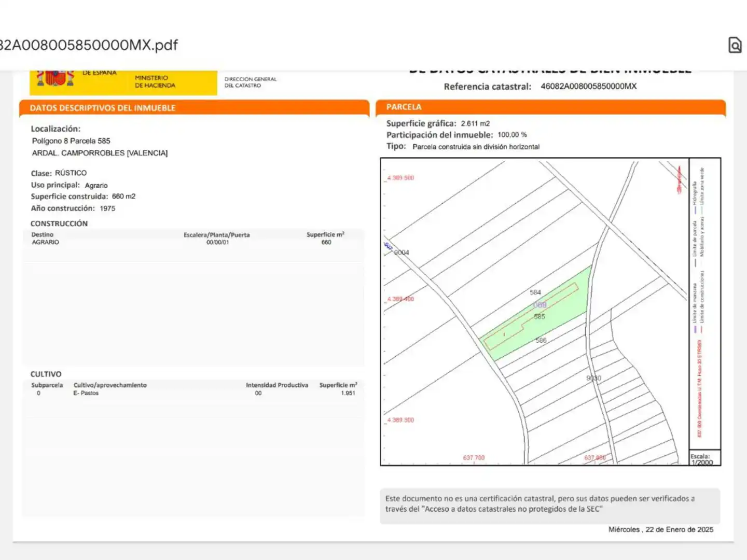The width and height of the screenshot is (747, 560).
Task: Click the PARCELA orange section header
Action: [x=550, y=107]
